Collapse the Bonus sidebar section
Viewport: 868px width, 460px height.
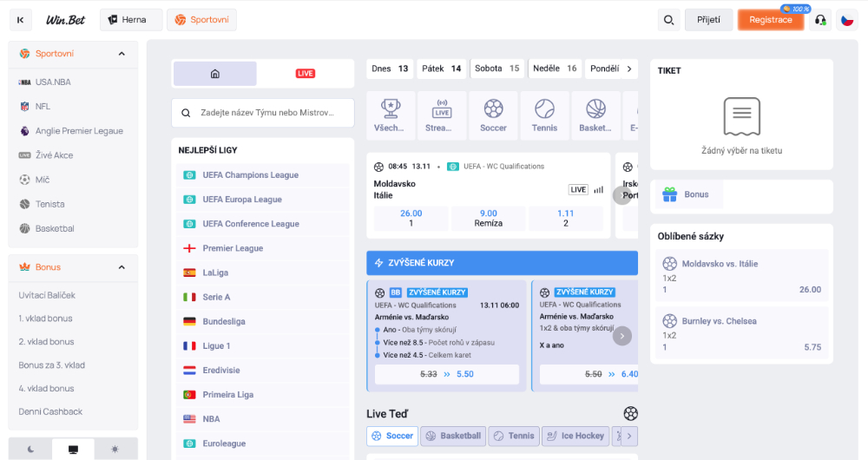(122, 267)
